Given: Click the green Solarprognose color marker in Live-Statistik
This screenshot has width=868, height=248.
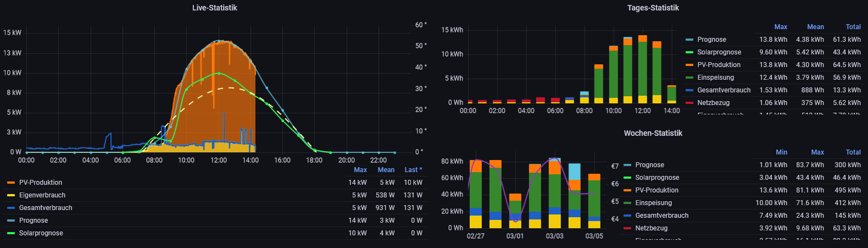Looking at the screenshot, I should click(11, 233).
